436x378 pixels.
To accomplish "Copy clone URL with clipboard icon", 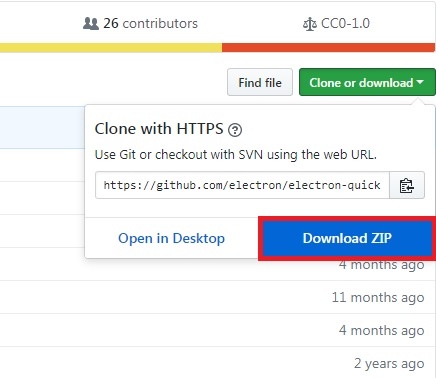I will 407,185.
